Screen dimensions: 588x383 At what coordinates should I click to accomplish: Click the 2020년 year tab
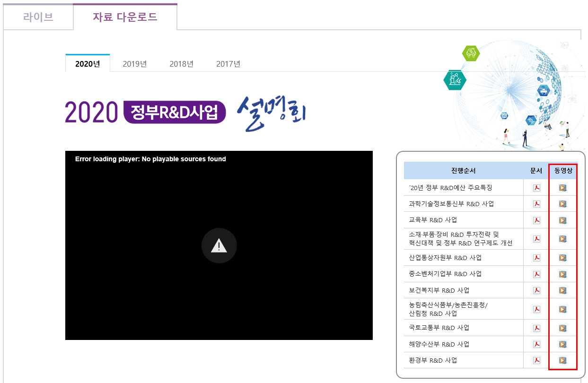88,64
